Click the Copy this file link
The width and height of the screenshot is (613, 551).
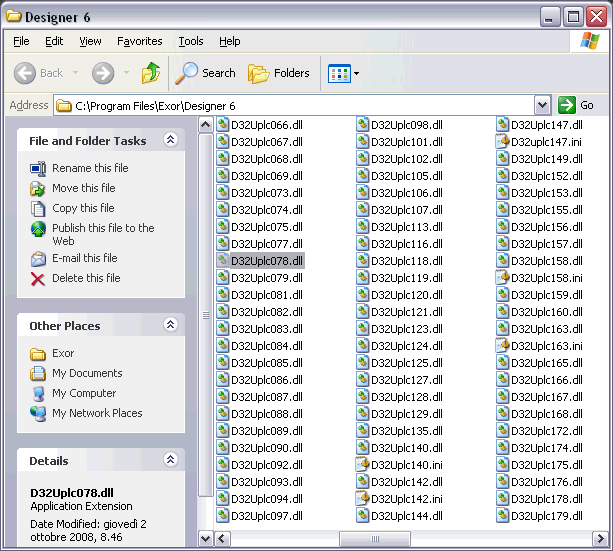[x=83, y=208]
